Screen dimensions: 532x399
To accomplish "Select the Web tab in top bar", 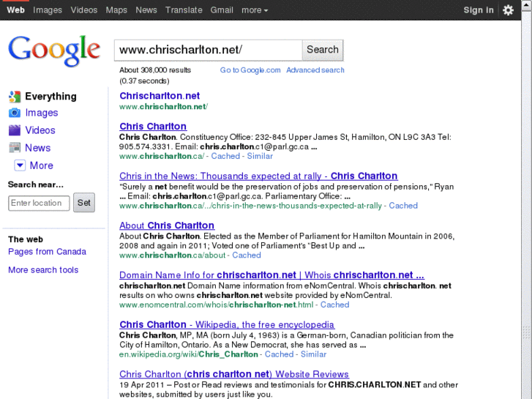I will (x=15, y=10).
